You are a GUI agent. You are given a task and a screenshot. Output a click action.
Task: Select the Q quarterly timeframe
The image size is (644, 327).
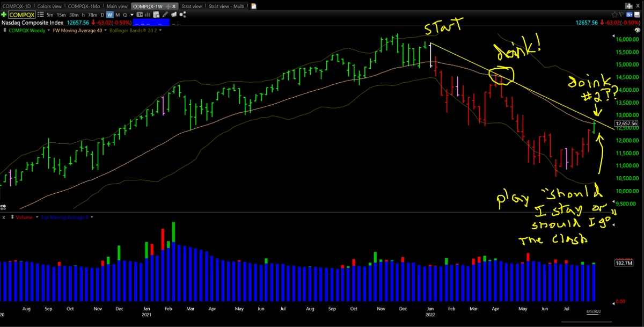tap(125, 15)
